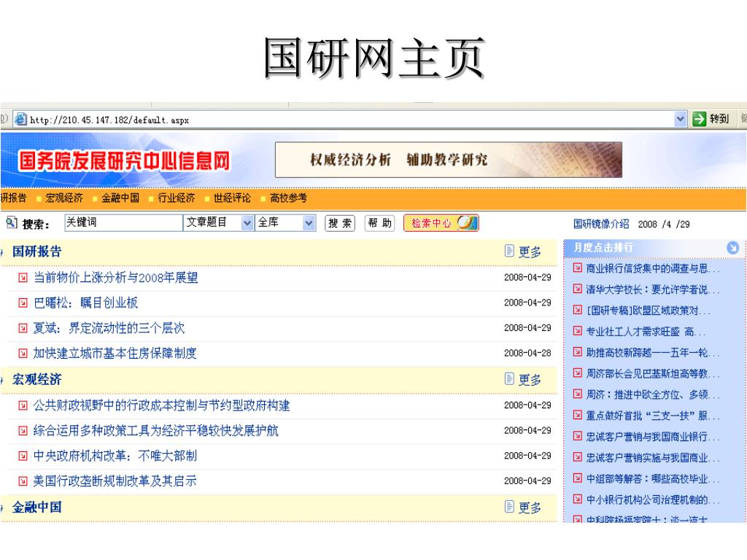
Task: Click the IE page icon in address bar
Action: pyautogui.click(x=20, y=119)
